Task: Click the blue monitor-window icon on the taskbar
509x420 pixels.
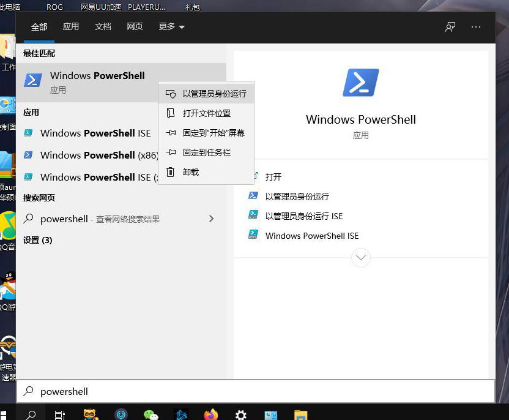Action: click(x=271, y=415)
